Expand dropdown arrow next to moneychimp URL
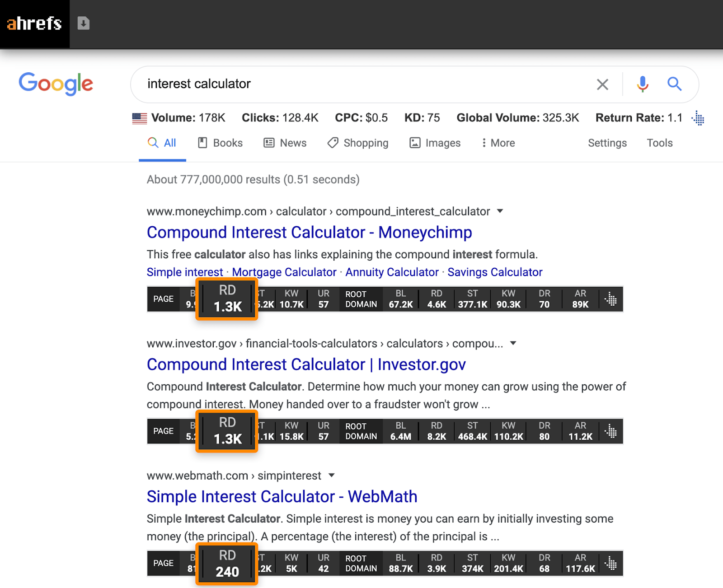 click(500, 211)
